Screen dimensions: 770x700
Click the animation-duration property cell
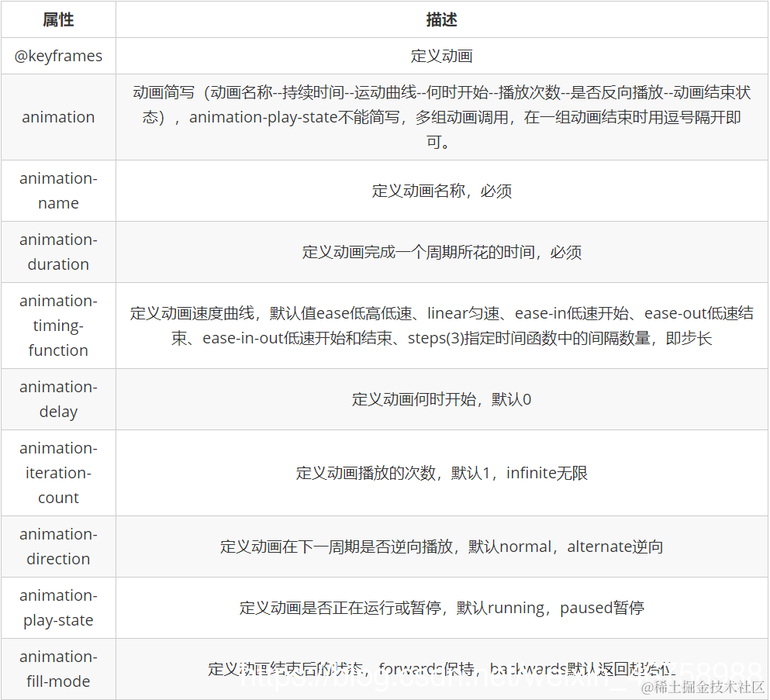click(58, 252)
